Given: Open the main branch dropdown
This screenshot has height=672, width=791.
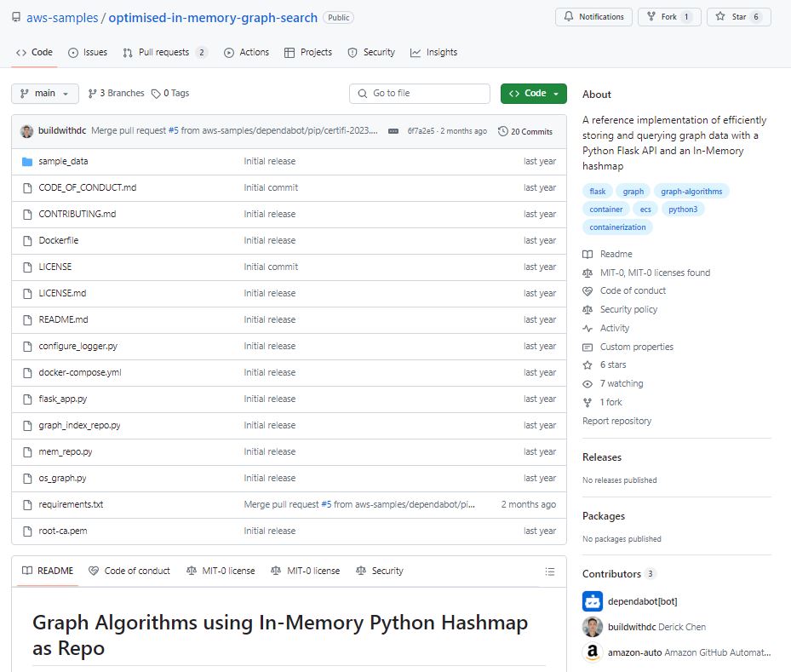Looking at the screenshot, I should pyautogui.click(x=45, y=94).
